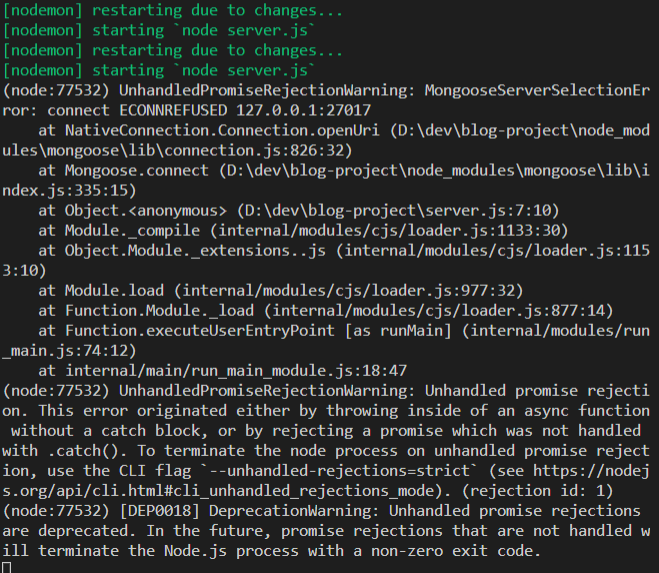
Task: Click the terminal cursor at the bottom prompt
Action: (7, 568)
